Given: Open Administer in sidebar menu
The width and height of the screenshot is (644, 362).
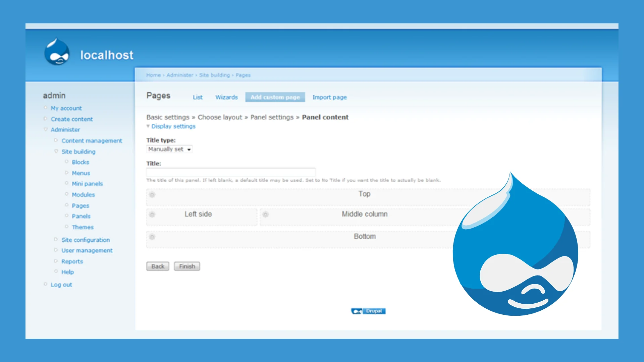Looking at the screenshot, I should point(65,130).
